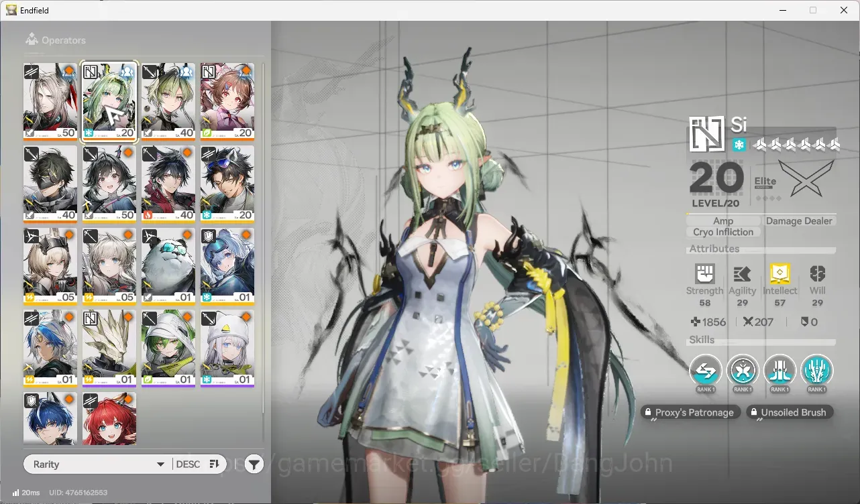Click the locked Proxy's Patronage talent
Image resolution: width=860 pixels, height=504 pixels.
[x=690, y=412]
